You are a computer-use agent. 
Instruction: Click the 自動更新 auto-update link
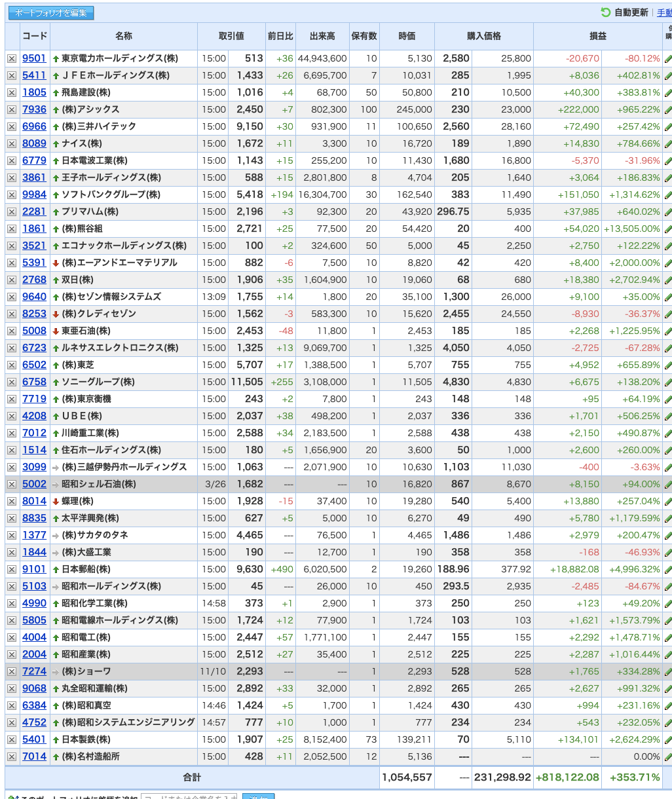point(631,12)
